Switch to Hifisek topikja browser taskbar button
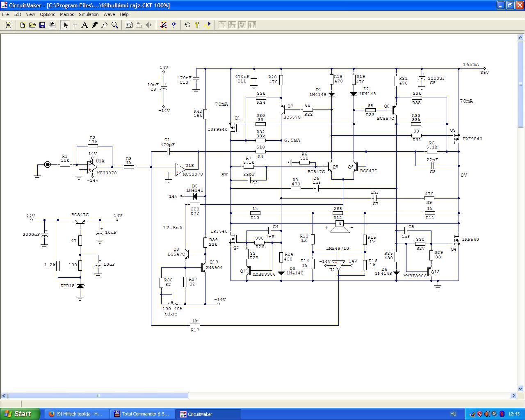The width and height of the screenshot is (525, 420). pos(77,414)
